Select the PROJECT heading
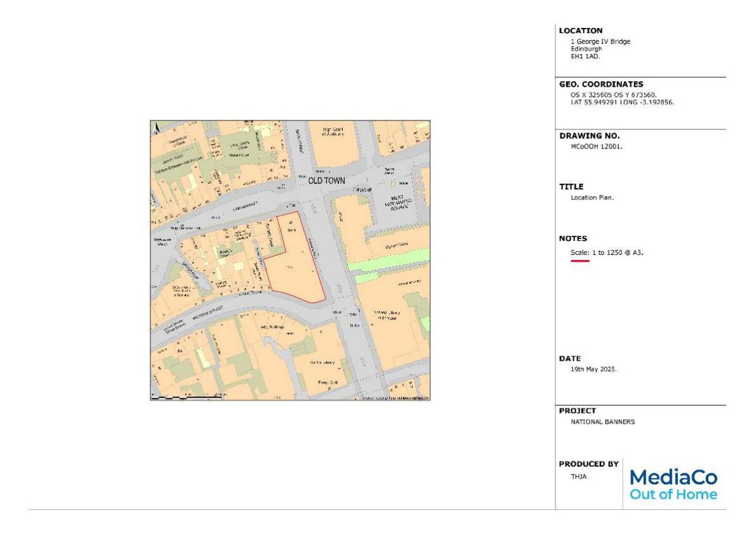 (577, 411)
